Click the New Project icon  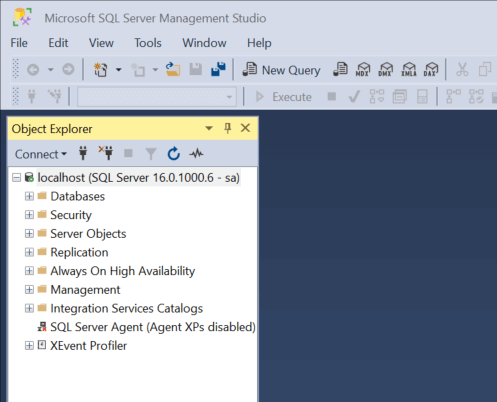100,70
